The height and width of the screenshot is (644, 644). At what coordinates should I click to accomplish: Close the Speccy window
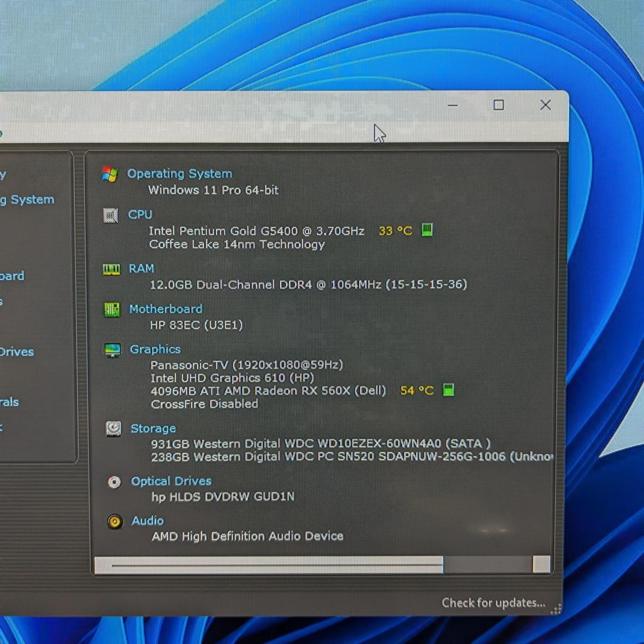(x=545, y=105)
